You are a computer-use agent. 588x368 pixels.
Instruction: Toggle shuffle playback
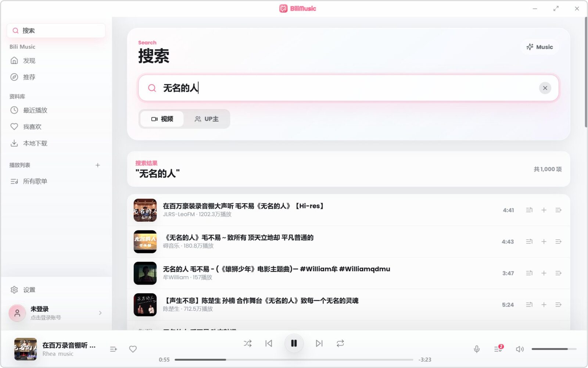248,344
